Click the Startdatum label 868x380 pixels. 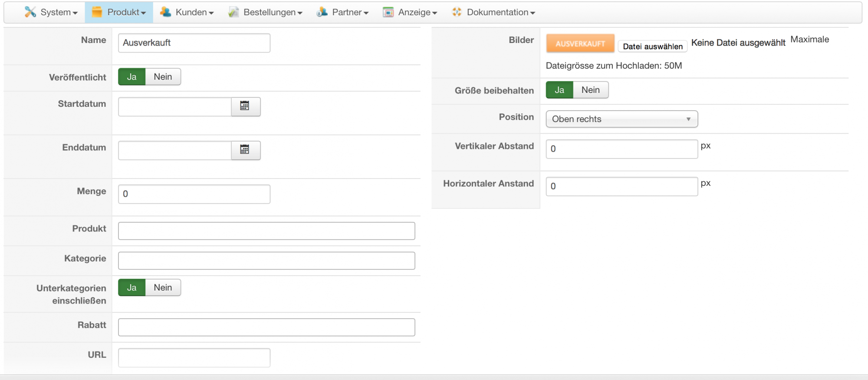tap(82, 104)
